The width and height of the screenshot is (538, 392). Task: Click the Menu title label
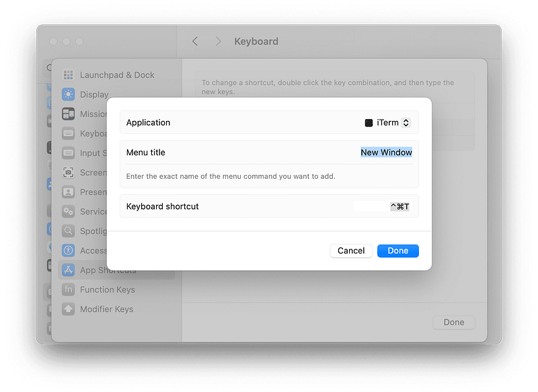(x=145, y=153)
